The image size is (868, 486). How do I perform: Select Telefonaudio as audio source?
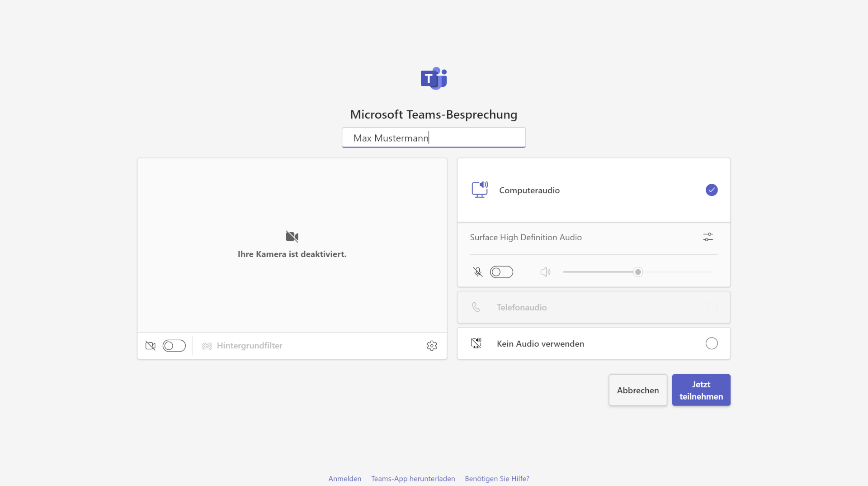click(x=711, y=307)
